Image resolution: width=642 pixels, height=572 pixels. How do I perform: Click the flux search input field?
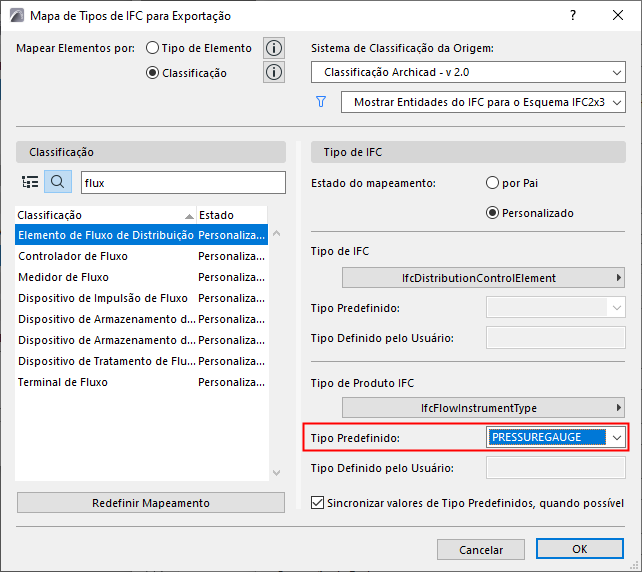(183, 183)
